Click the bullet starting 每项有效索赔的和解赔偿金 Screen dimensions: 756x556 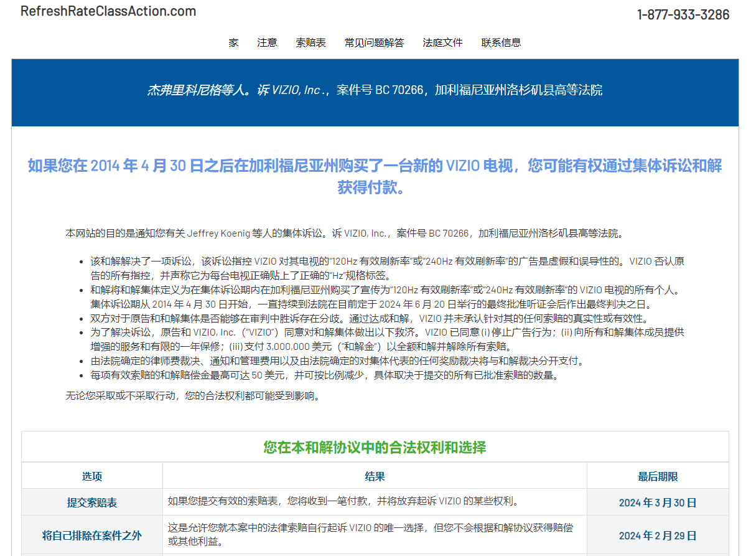pos(325,375)
